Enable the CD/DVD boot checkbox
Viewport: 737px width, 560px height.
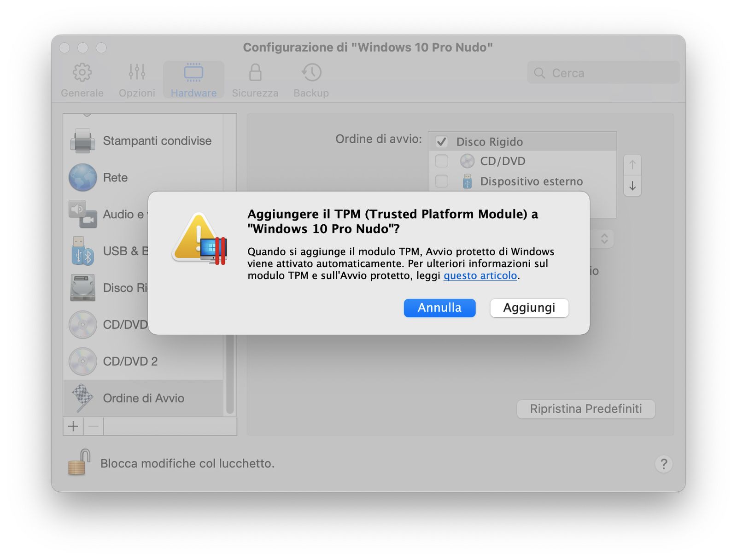(x=442, y=161)
